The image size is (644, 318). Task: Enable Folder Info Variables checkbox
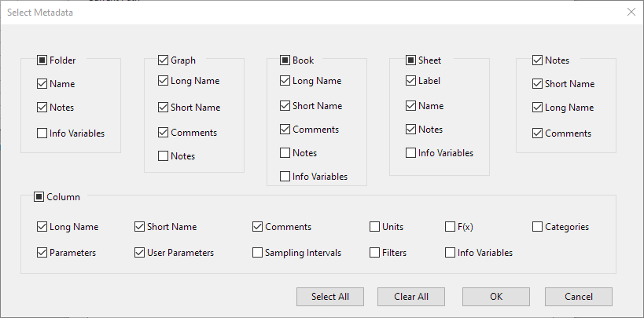[x=42, y=133]
